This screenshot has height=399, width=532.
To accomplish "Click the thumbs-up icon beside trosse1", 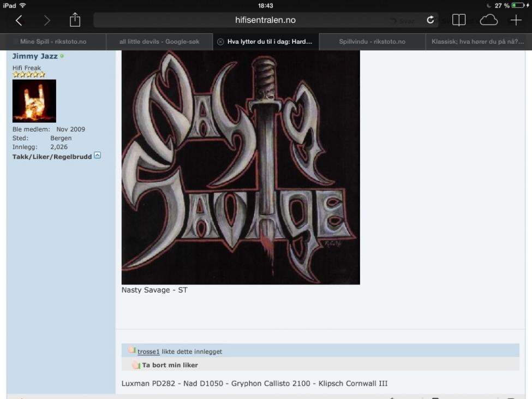I will (131, 350).
